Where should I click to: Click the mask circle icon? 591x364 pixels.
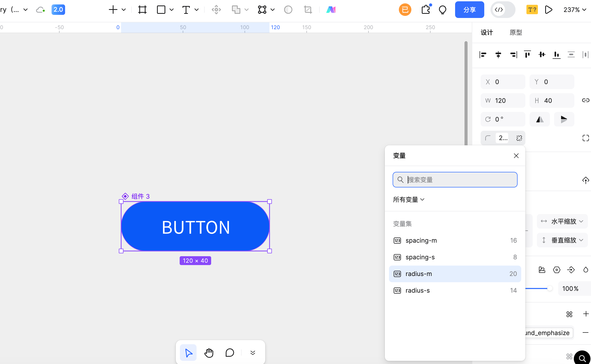pyautogui.click(x=288, y=10)
